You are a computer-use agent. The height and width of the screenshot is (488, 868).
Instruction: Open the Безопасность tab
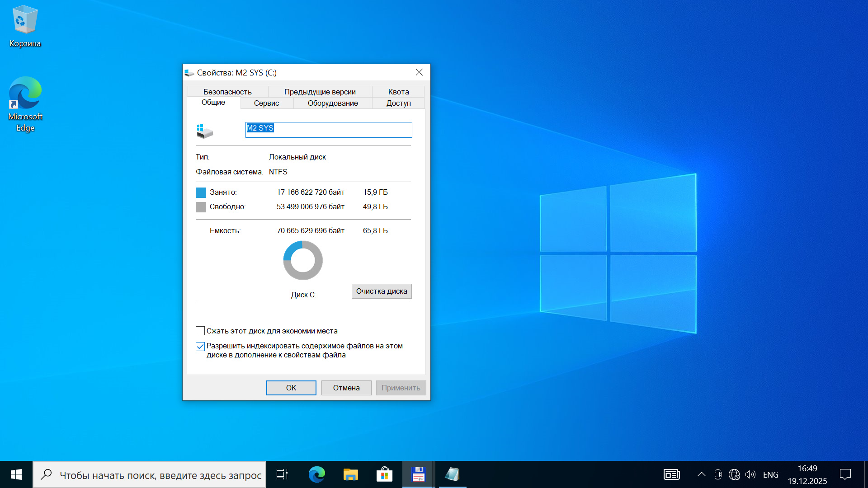(227, 92)
